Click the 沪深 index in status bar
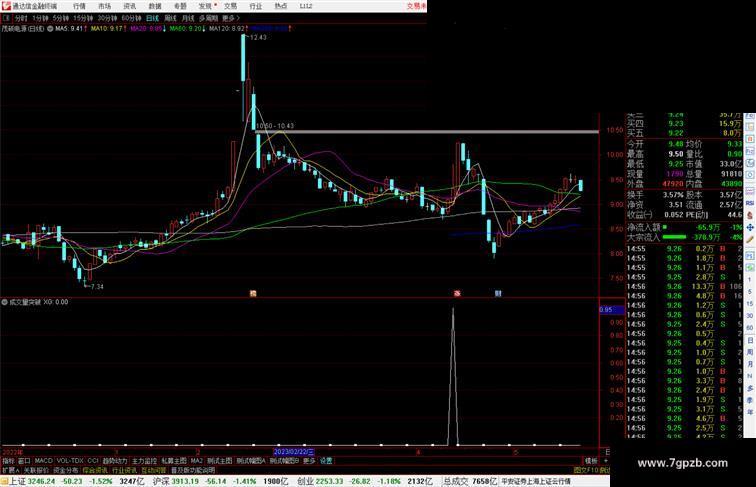Image resolution: width=756 pixels, height=487 pixels. pyautogui.click(x=161, y=481)
